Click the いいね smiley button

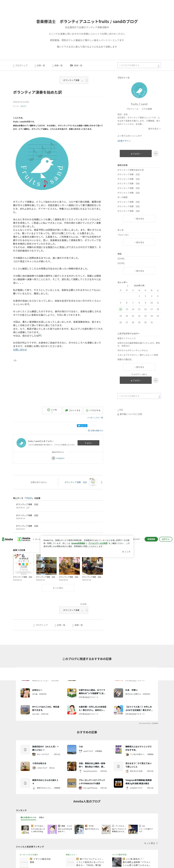click(52, 410)
